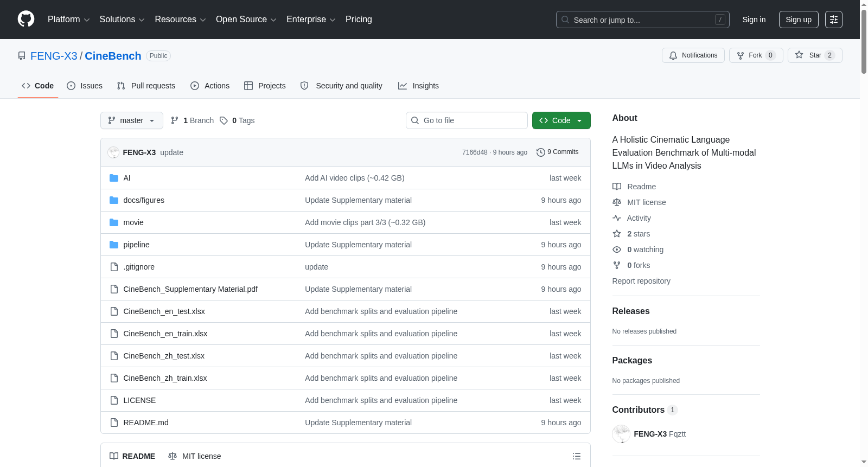Click the star icon in the Star button
This screenshot has width=868, height=467.
pos(799,55)
